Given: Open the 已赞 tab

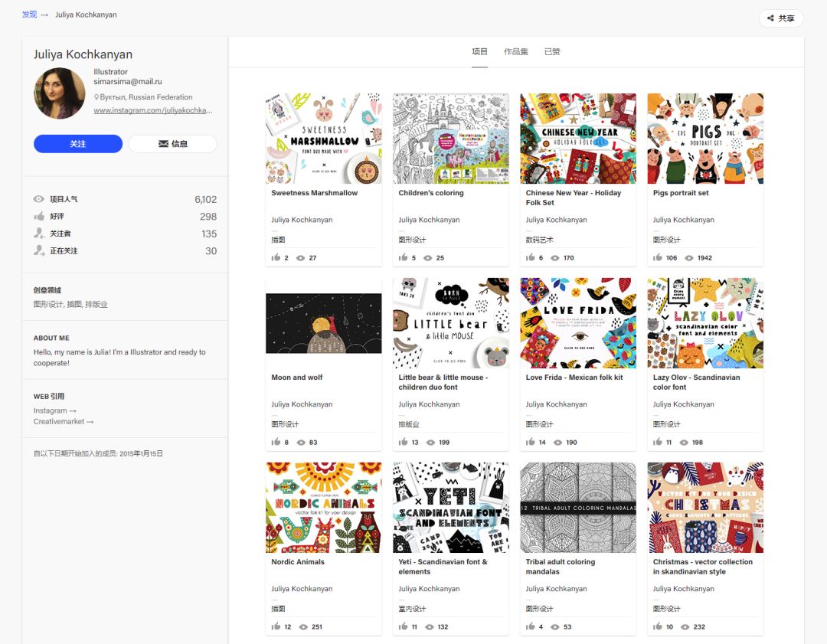Looking at the screenshot, I should (x=551, y=52).
